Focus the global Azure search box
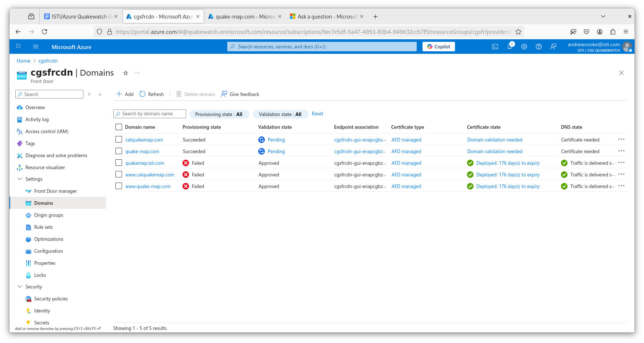The width and height of the screenshot is (644, 343). [322, 47]
